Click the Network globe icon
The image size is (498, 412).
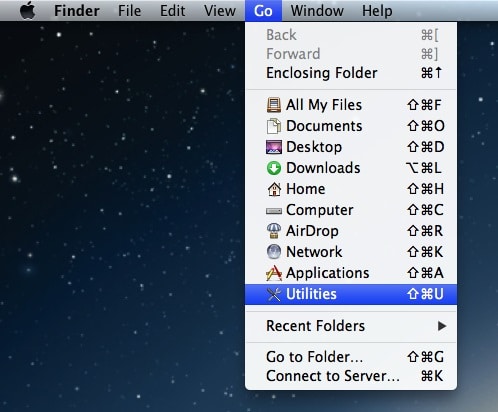[x=274, y=252]
